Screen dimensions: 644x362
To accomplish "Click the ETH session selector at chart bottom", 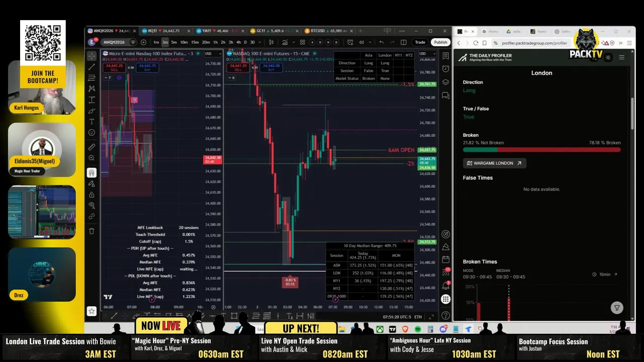I will (418, 317).
